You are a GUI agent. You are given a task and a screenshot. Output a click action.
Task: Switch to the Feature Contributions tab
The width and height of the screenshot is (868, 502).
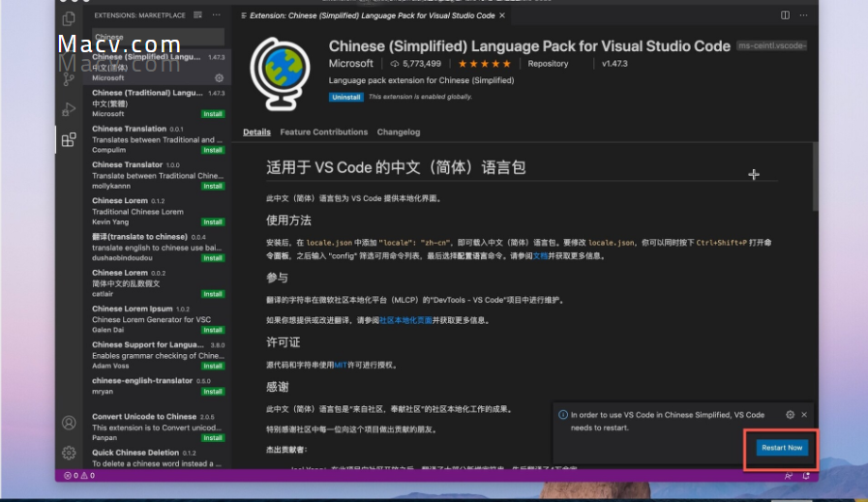point(324,133)
